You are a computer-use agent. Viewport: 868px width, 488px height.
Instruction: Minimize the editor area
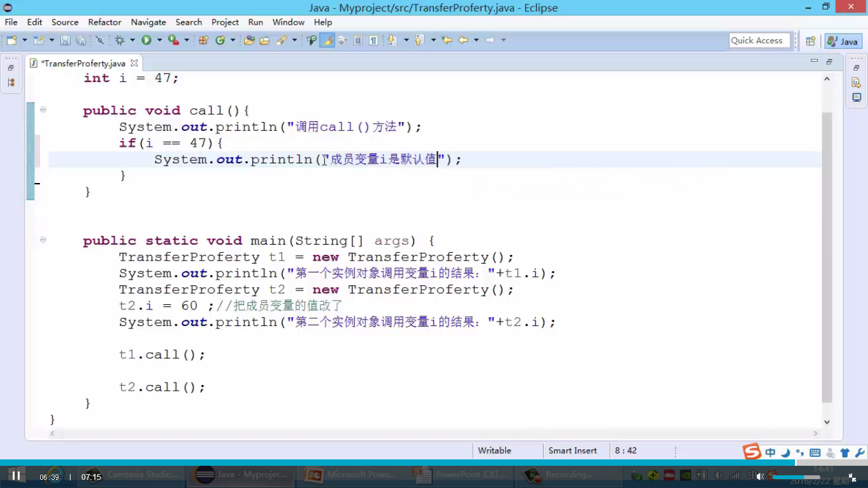(x=814, y=61)
